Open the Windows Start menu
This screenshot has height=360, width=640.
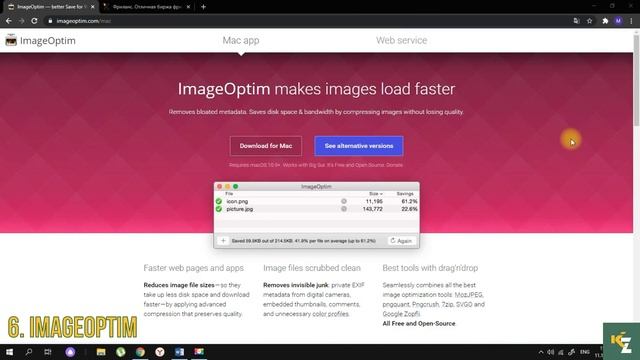(x=9, y=352)
